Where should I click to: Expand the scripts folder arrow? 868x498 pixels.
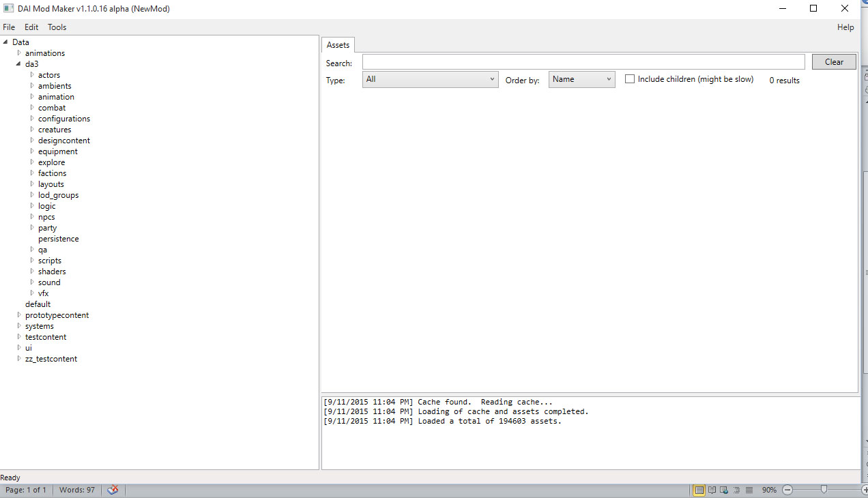click(32, 261)
